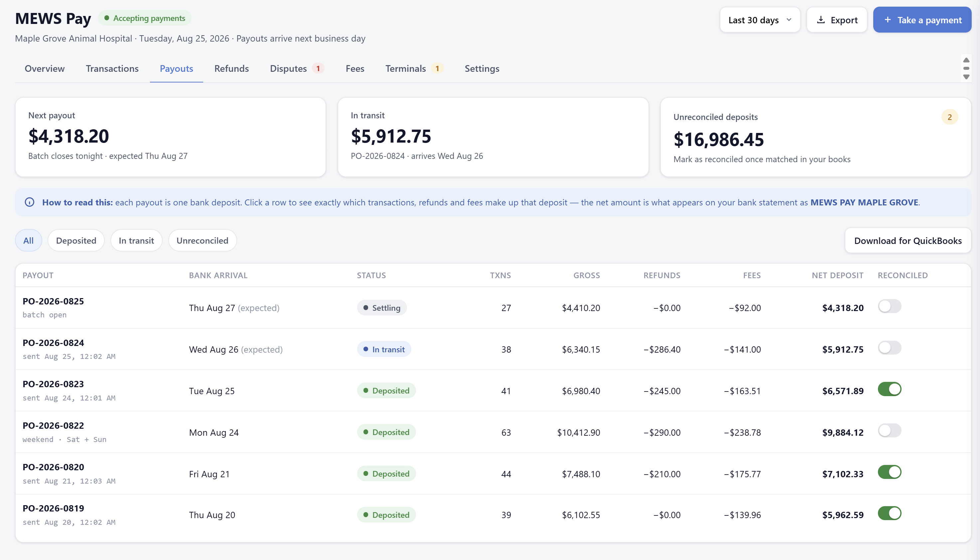980x560 pixels.
Task: Go to the Refunds tab
Action: [x=231, y=68]
